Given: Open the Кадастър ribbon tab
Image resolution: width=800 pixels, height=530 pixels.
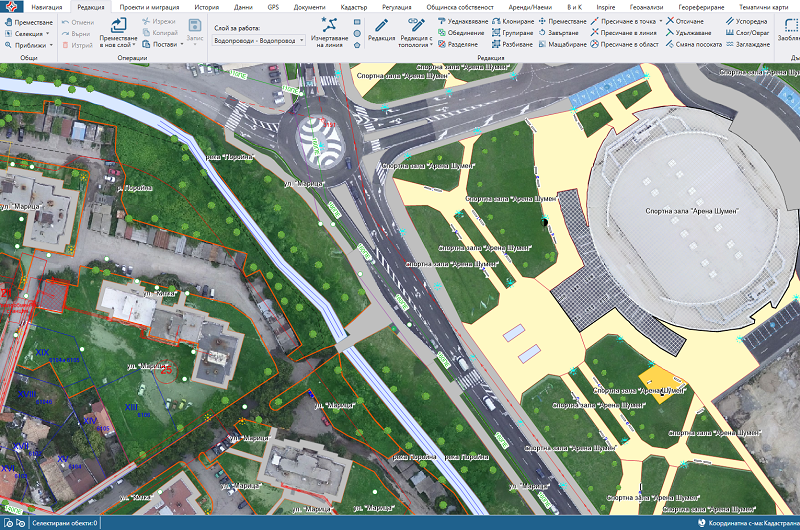Looking at the screenshot, I should [x=354, y=6].
